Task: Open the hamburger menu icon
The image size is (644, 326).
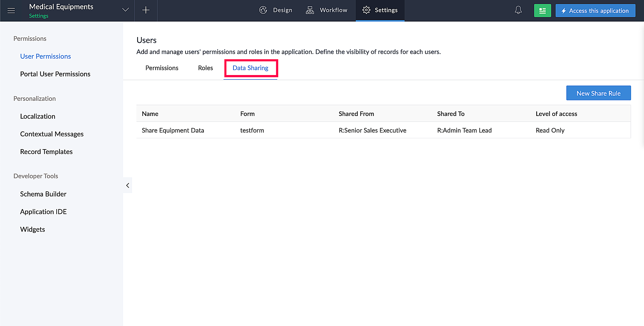Action: click(x=11, y=11)
